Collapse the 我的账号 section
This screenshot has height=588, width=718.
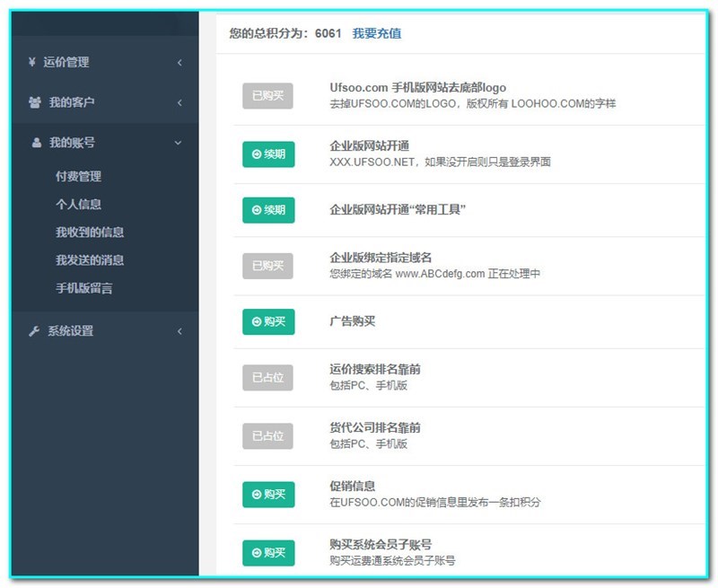tap(99, 142)
